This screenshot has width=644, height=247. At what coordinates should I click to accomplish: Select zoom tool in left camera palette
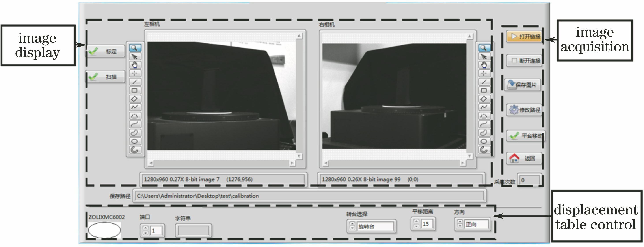135,48
